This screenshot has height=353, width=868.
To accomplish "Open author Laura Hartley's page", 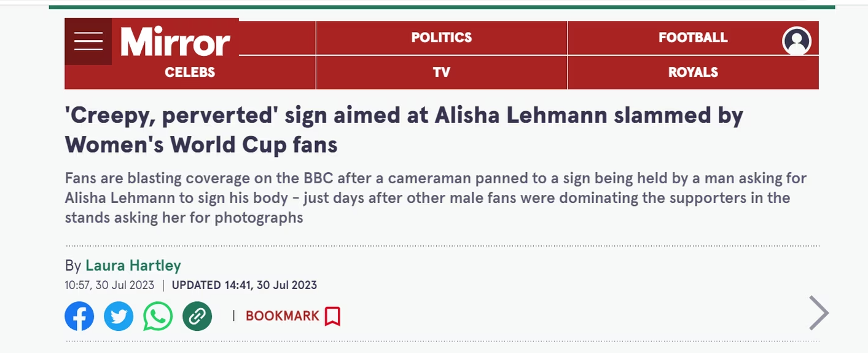I will coord(133,266).
